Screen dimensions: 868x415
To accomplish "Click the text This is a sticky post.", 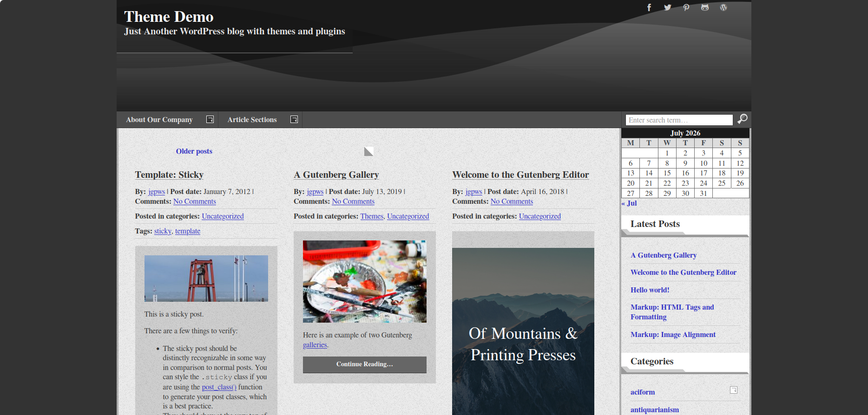I will [x=174, y=314].
